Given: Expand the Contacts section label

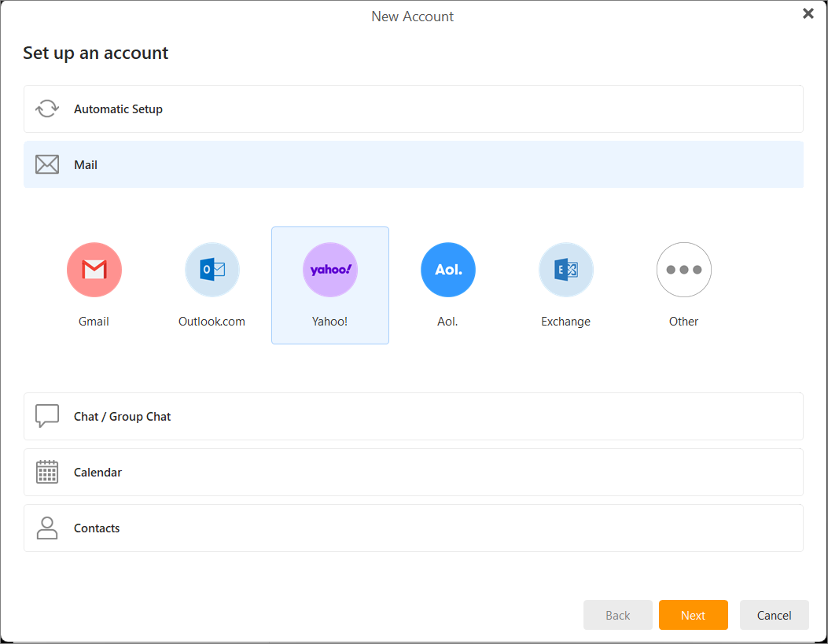Looking at the screenshot, I should (x=97, y=528).
